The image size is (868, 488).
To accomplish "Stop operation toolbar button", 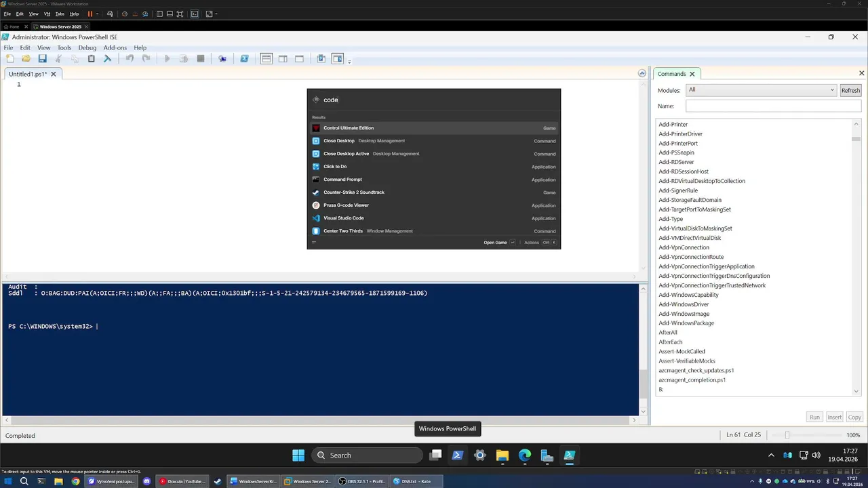I will (201, 59).
